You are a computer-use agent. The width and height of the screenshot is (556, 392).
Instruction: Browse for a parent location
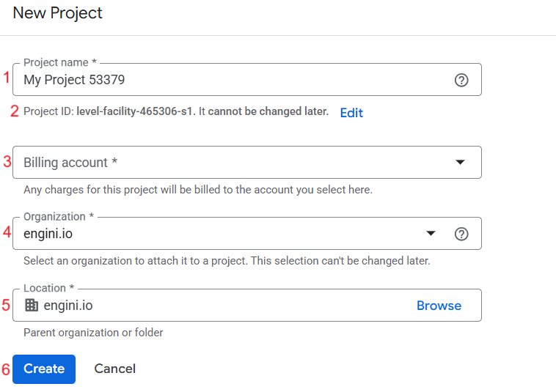439,306
